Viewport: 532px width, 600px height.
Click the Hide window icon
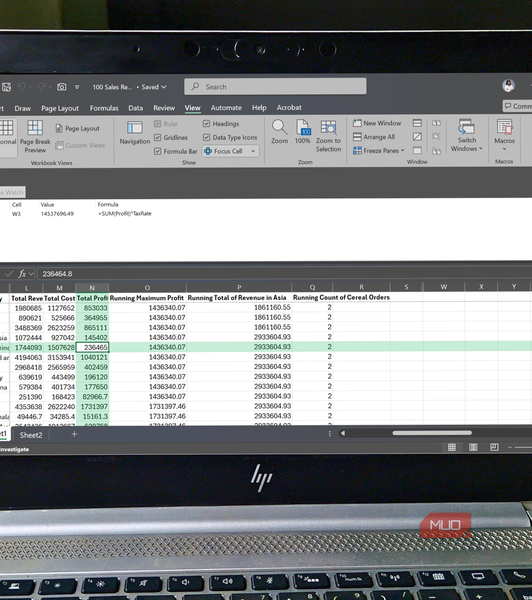(x=417, y=137)
